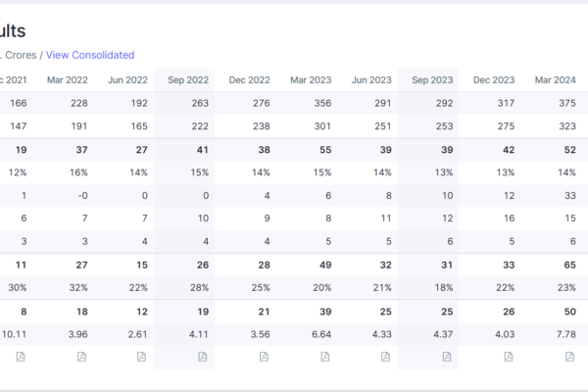Select the Dec 2022 column header
Viewport: 588px width, 392px height.
tap(249, 80)
